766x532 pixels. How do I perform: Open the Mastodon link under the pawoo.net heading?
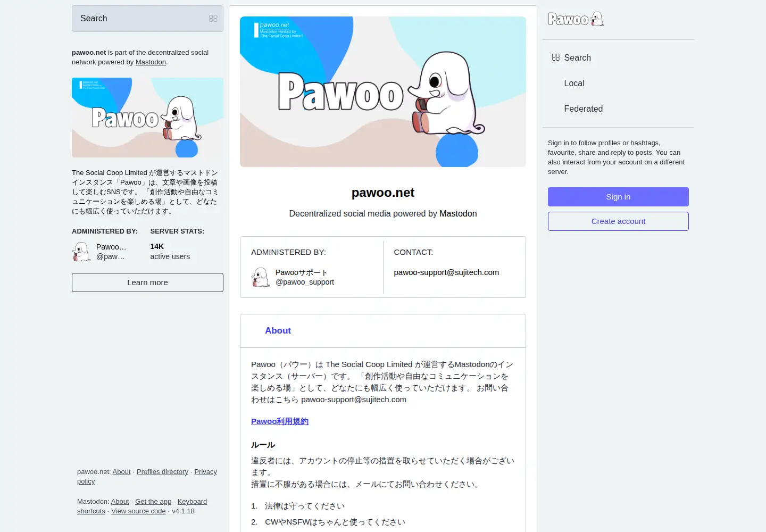[458, 214]
